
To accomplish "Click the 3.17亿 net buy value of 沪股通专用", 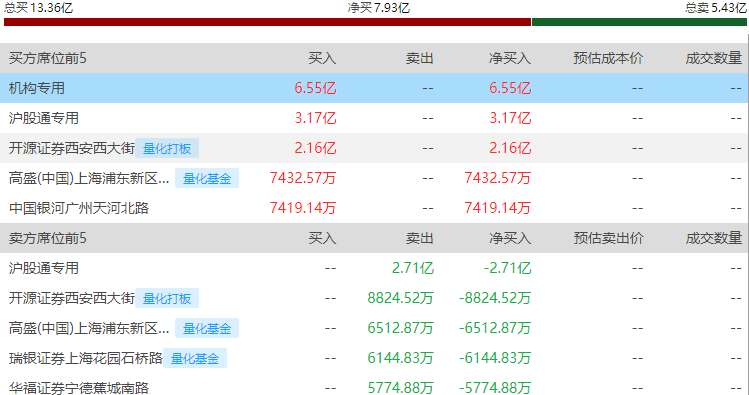I will tap(510, 118).
